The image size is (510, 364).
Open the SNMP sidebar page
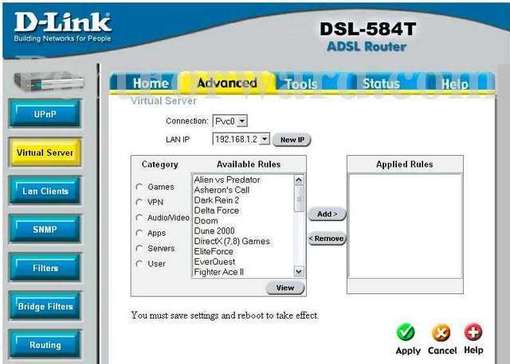point(45,229)
